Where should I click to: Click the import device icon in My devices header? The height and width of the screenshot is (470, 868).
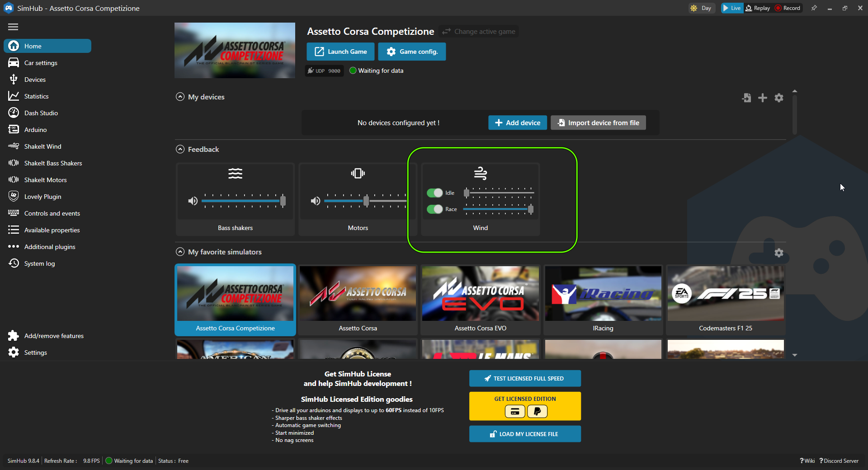[746, 98]
